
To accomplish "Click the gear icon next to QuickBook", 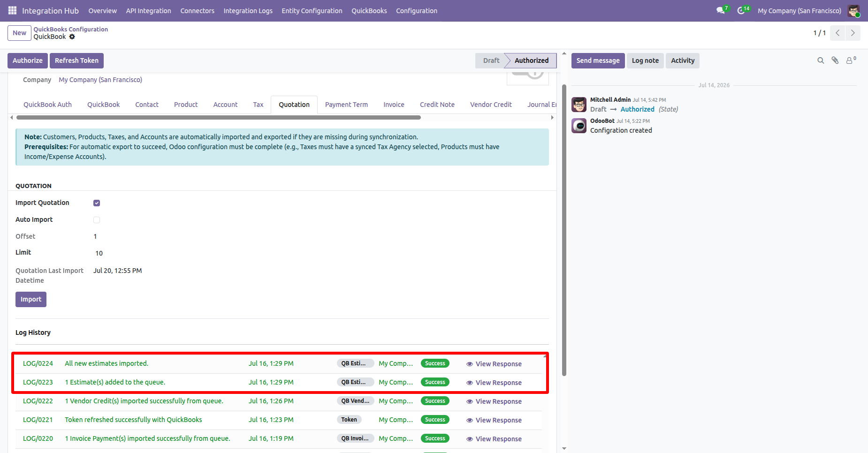I will 72,37.
